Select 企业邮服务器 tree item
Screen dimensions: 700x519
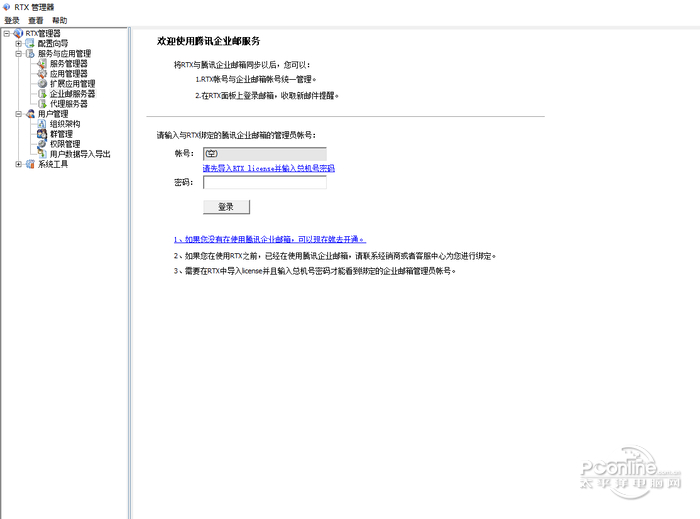72,94
